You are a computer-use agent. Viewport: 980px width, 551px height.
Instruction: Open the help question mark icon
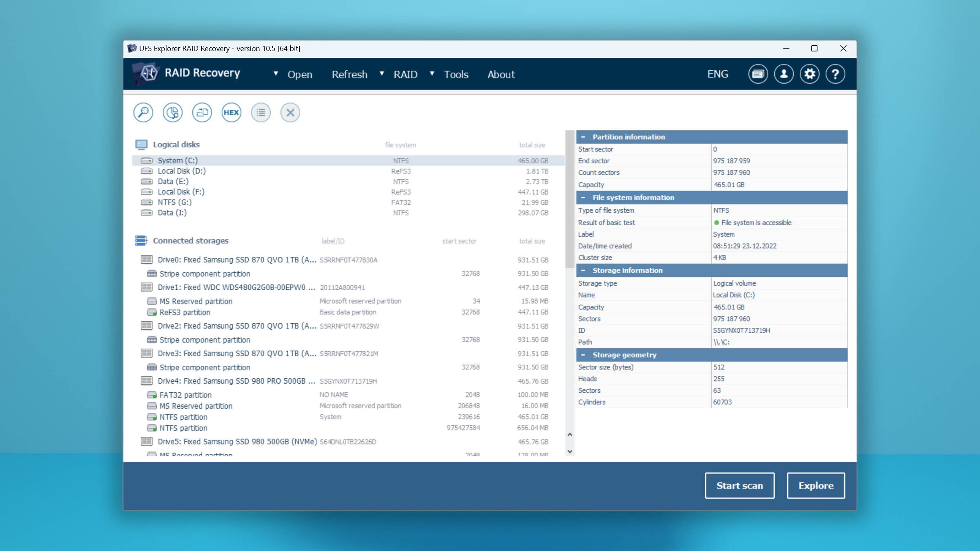[835, 74]
